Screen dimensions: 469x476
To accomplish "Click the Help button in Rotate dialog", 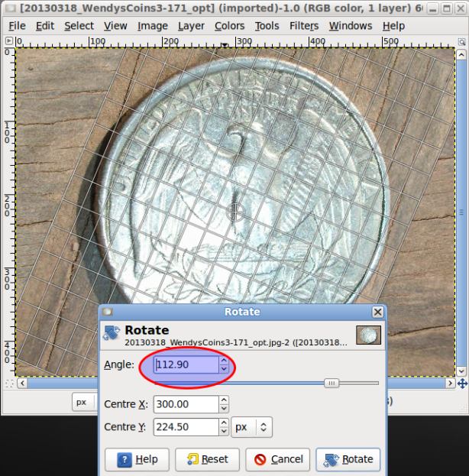I will point(137,459).
